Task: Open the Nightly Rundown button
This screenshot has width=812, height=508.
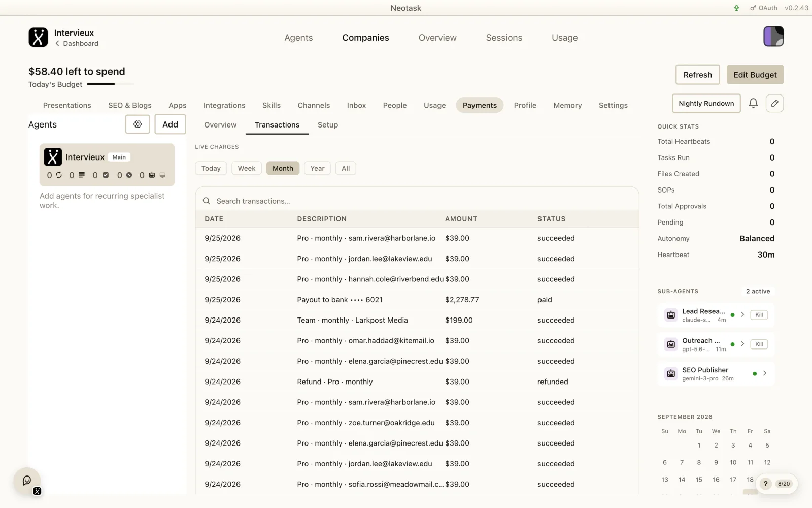Action: [x=706, y=103]
